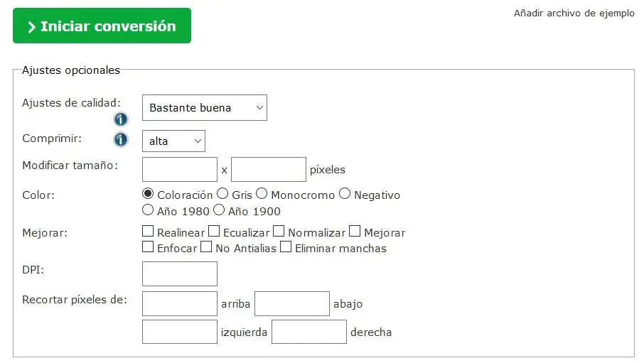Toggle the No Antialias checkbox

(x=206, y=247)
